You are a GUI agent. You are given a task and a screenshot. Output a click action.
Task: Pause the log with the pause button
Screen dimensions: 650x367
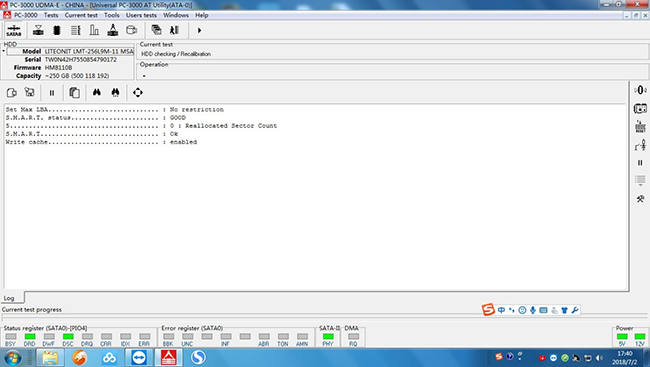tap(52, 93)
